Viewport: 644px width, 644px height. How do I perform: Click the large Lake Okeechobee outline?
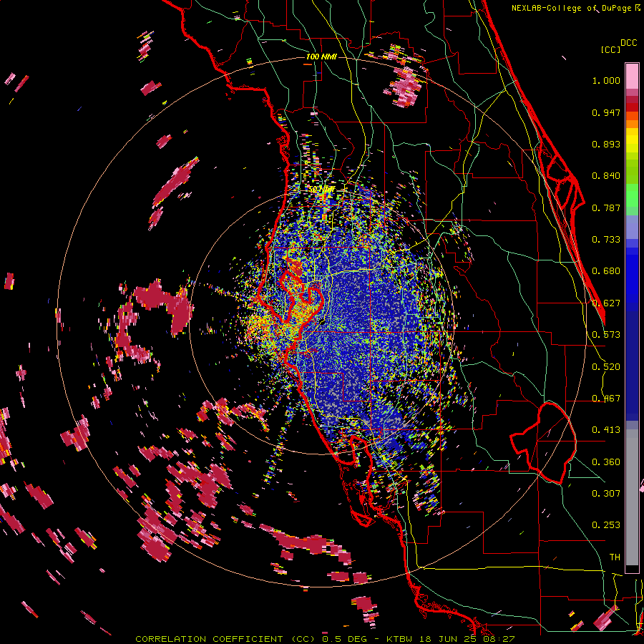543,443
